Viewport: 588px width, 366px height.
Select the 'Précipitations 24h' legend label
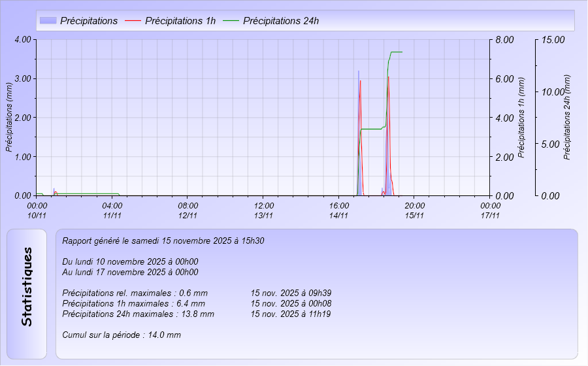click(x=281, y=20)
